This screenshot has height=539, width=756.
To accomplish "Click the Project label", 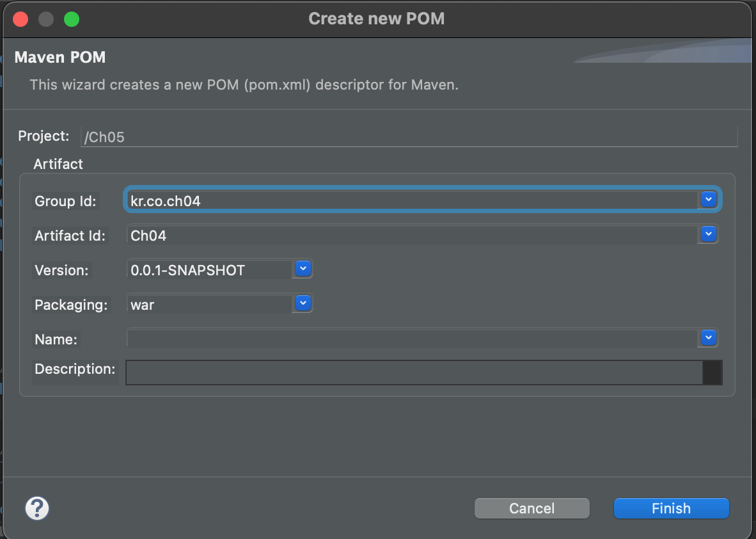I will pyautogui.click(x=44, y=136).
